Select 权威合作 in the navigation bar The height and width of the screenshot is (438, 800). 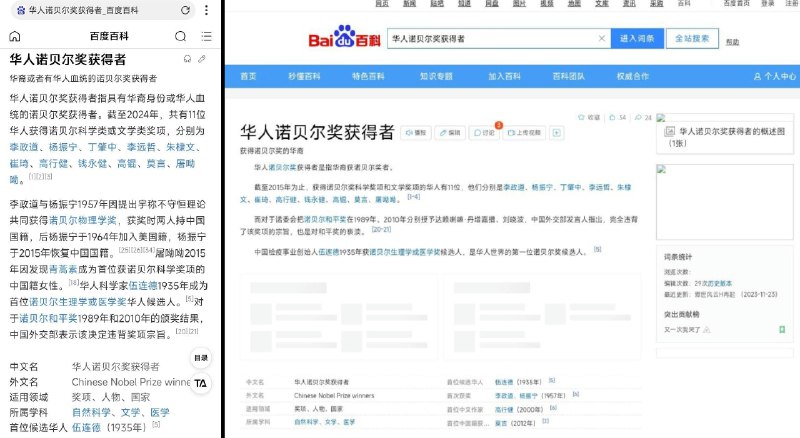coord(633,77)
